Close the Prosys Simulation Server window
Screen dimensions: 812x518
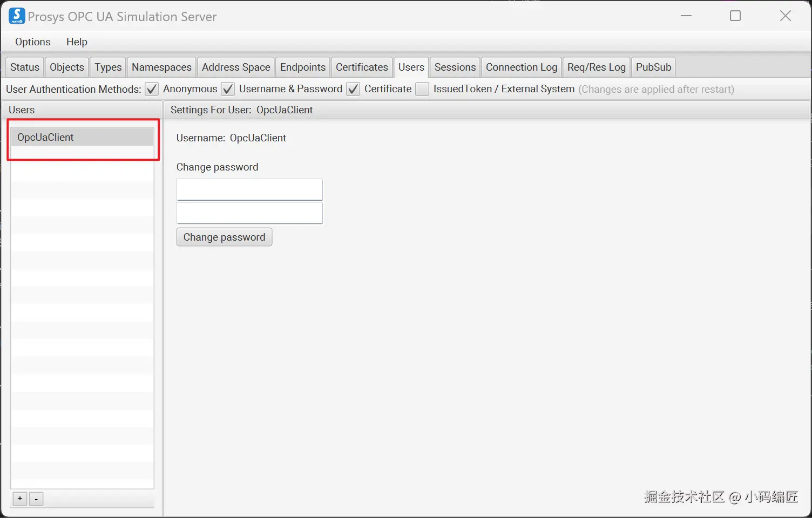(786, 16)
